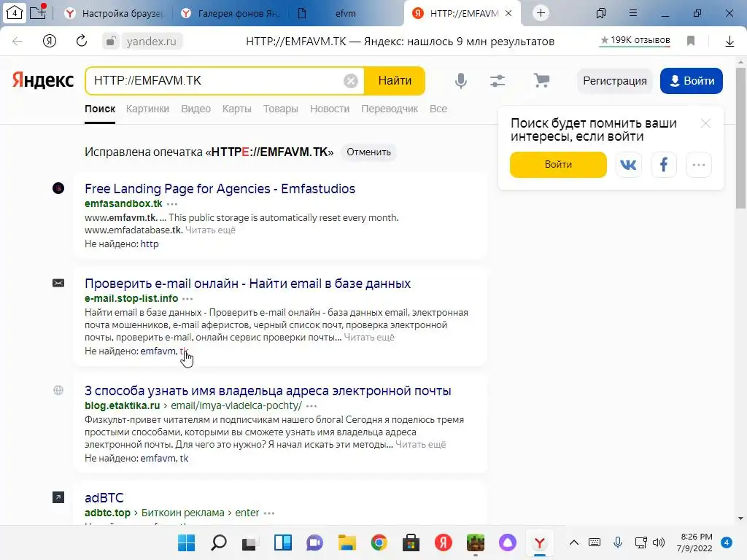Open taskbar search magnifier
Screen dimensions: 747x560
point(219,542)
